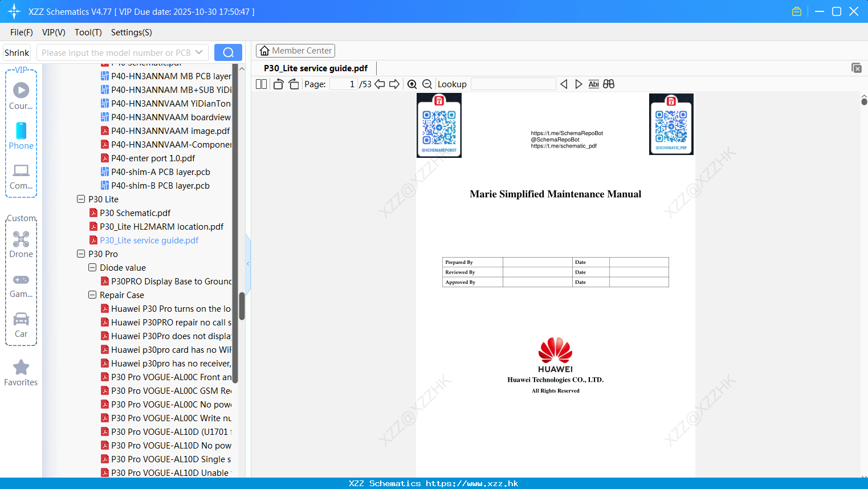Rotate the page counterclockwise

[279, 84]
